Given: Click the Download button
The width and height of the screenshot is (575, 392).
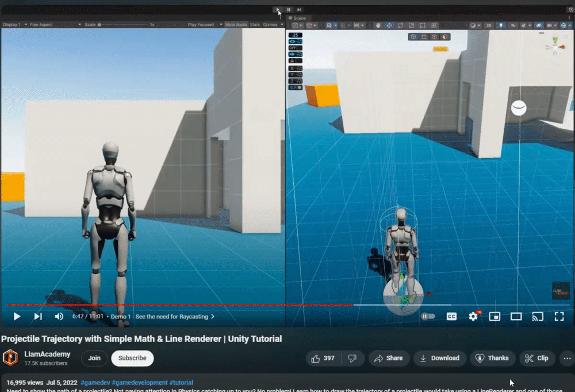Looking at the screenshot, I should tap(440, 358).
